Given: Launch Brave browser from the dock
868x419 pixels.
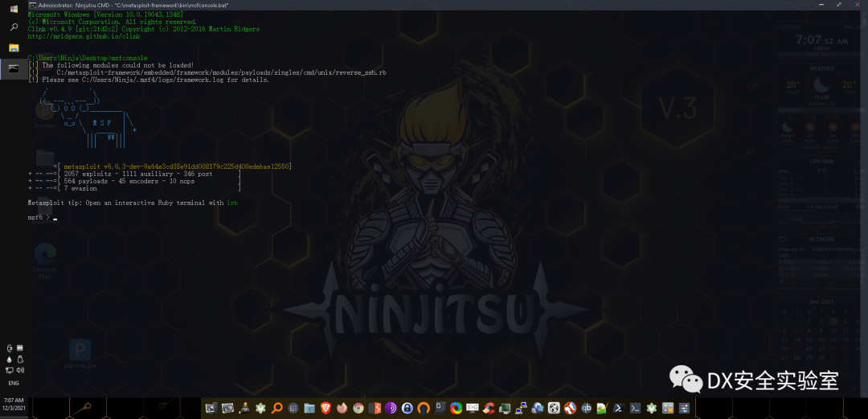Looking at the screenshot, I should coord(325,408).
